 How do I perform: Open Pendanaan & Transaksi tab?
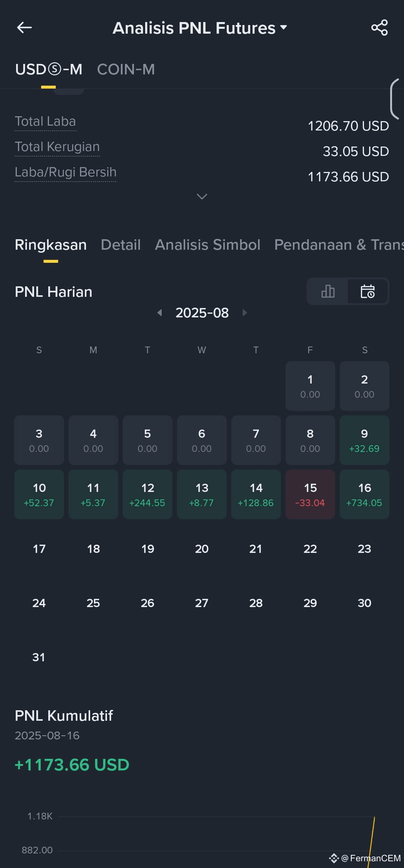(339, 245)
